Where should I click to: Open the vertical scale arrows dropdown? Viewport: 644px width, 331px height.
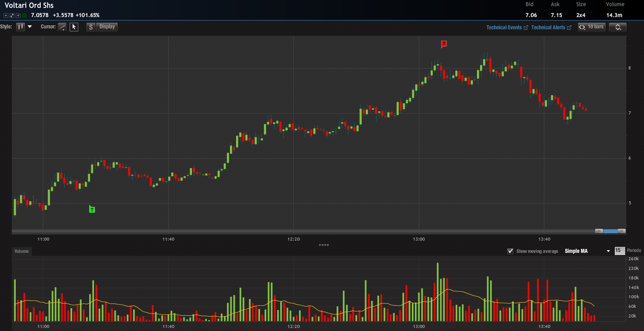618,27
